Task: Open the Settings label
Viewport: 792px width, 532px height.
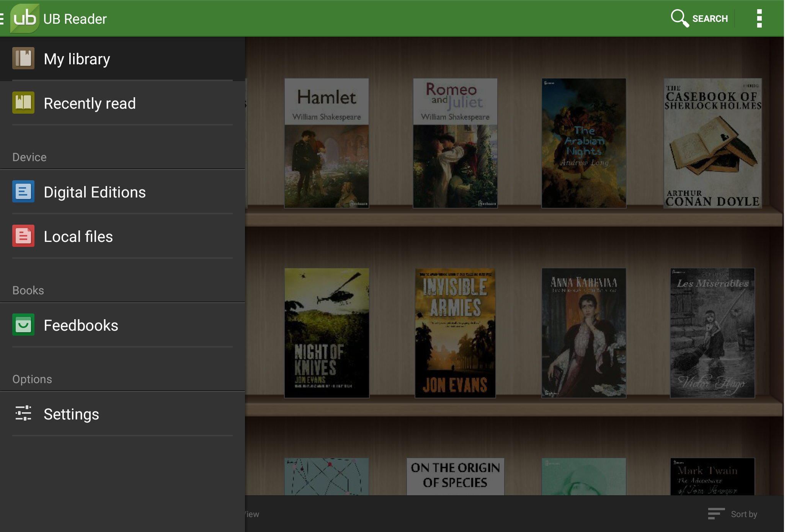Action: pos(71,414)
